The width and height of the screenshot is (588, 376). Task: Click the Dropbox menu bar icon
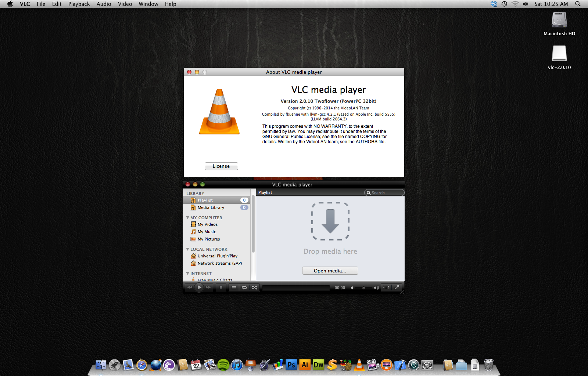[x=494, y=4]
